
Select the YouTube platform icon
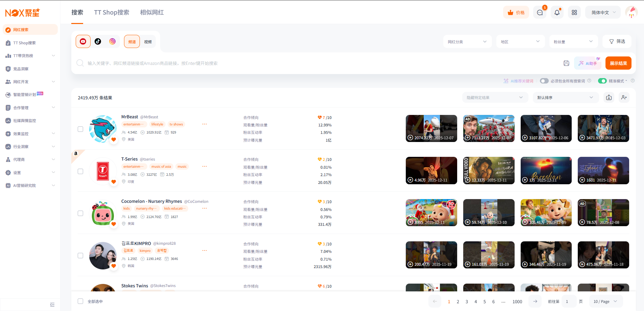click(83, 42)
